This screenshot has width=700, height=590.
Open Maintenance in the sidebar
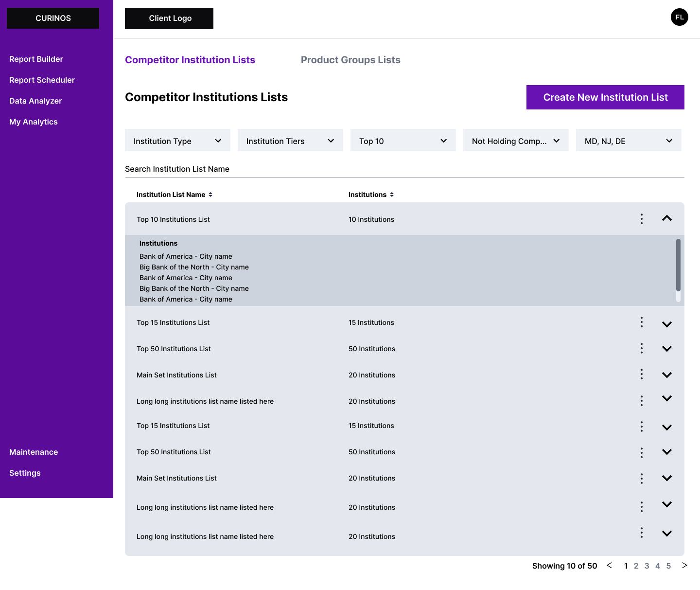34,452
